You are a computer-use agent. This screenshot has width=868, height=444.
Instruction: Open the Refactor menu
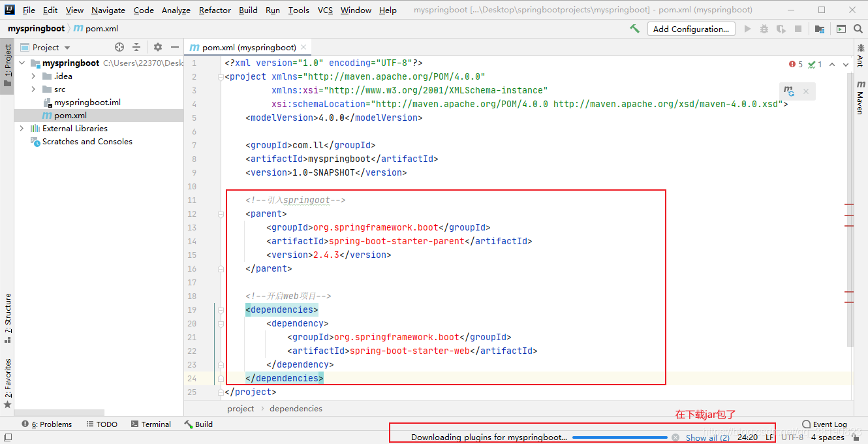click(215, 10)
